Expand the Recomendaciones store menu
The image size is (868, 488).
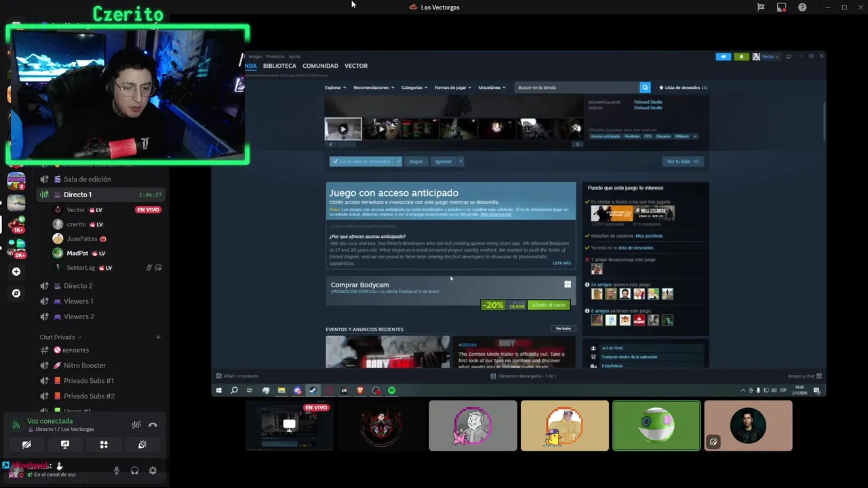pyautogui.click(x=374, y=87)
